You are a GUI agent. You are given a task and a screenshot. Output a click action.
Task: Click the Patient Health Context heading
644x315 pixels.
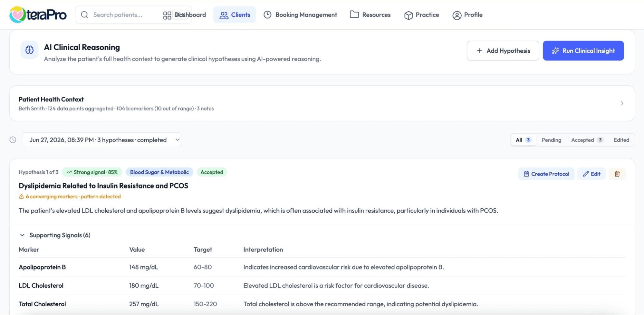[x=51, y=99]
